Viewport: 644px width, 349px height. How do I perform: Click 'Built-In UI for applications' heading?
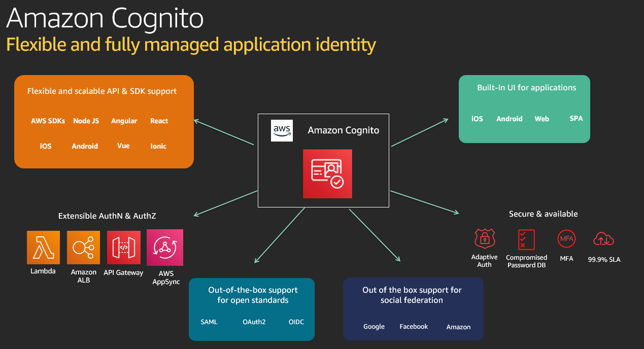click(x=527, y=87)
